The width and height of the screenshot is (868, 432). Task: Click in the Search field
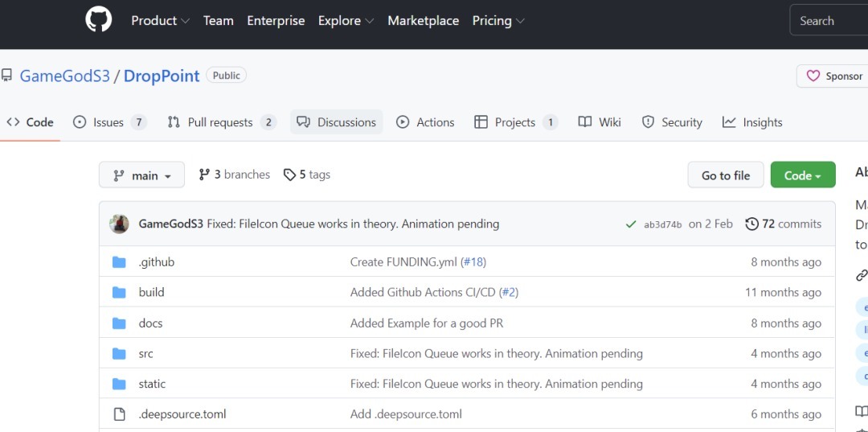(829, 21)
